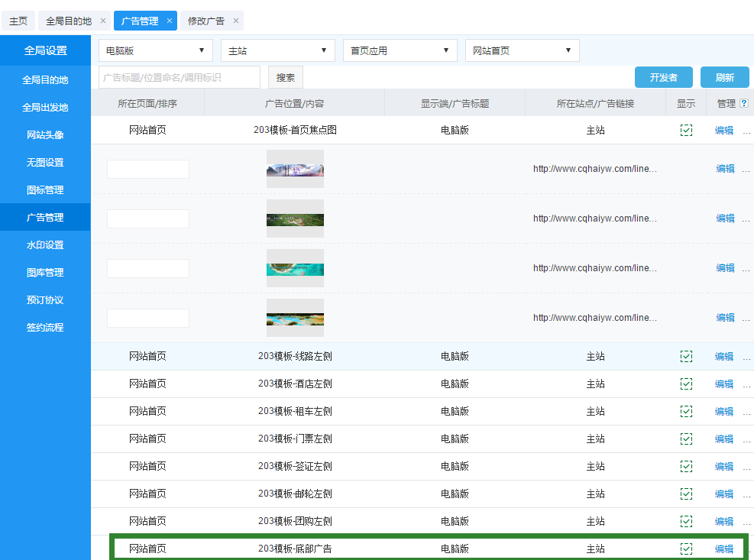Click the help icon beside 管理 header

pos(743,103)
